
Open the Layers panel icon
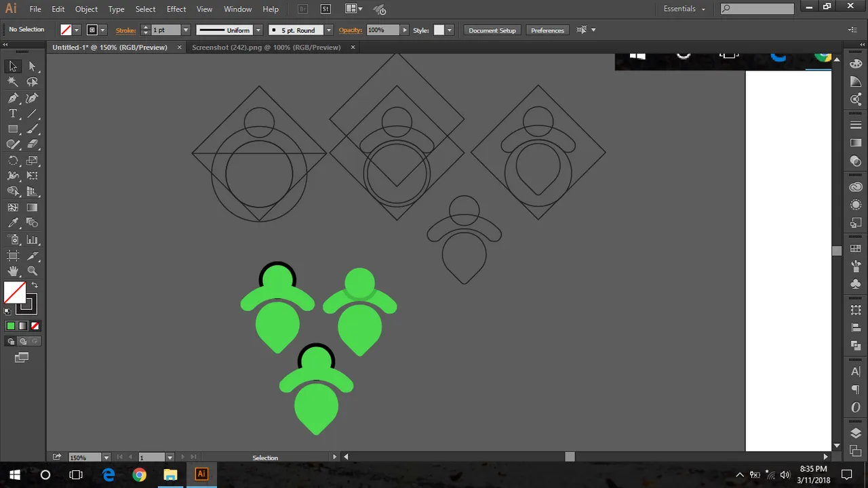tap(856, 433)
